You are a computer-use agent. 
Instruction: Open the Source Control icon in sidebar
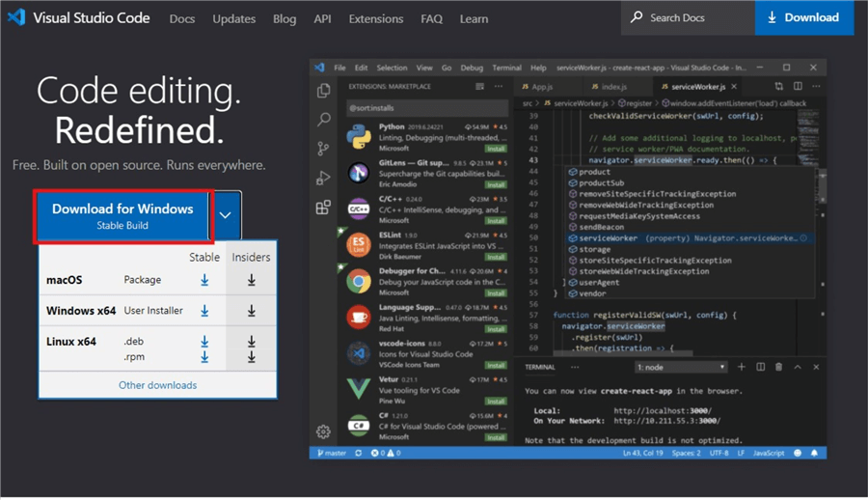click(x=324, y=149)
